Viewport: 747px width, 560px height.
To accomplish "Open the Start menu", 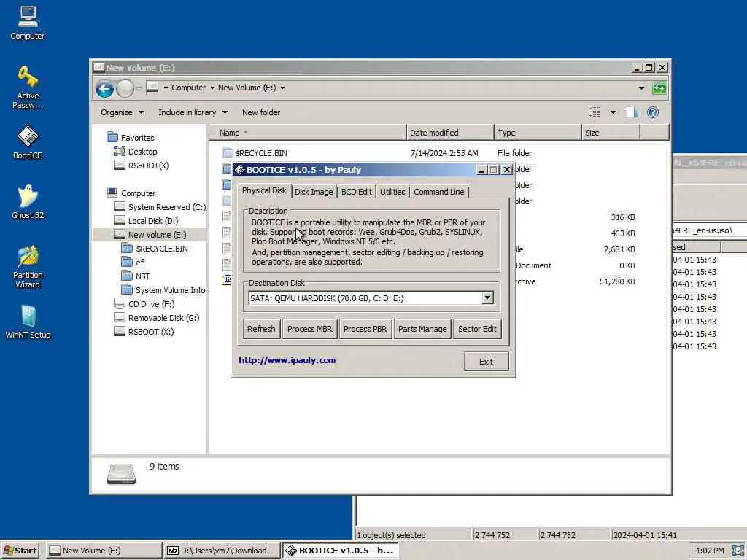I will point(20,551).
